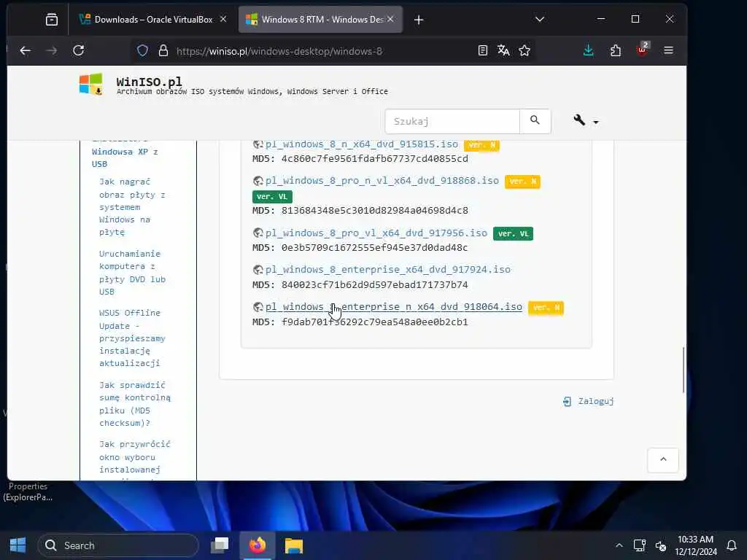Click globe icon beside enterprise_n 918064 iso
The width and height of the screenshot is (747, 560).
[x=258, y=307]
